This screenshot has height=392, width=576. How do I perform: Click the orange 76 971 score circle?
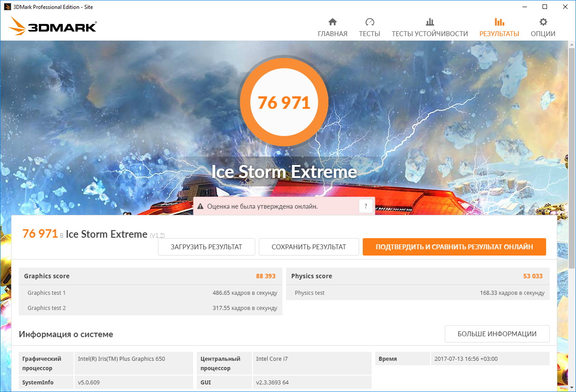click(x=284, y=103)
